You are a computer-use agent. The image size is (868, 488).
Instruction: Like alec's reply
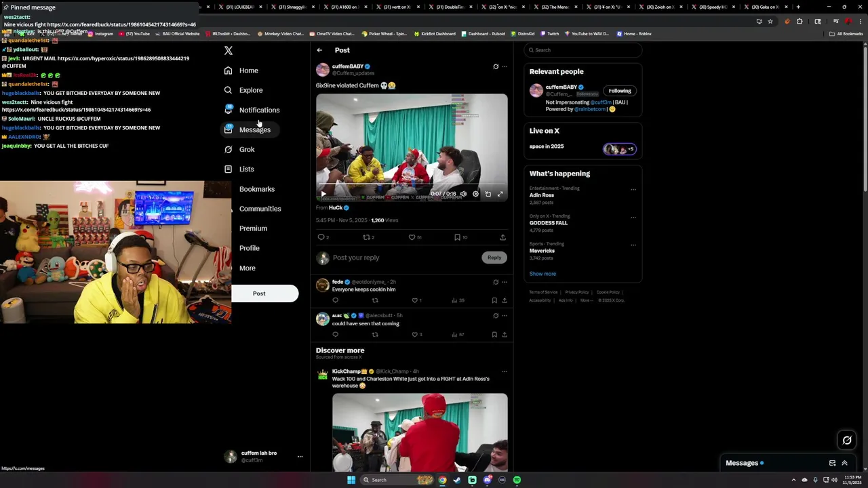(x=414, y=334)
